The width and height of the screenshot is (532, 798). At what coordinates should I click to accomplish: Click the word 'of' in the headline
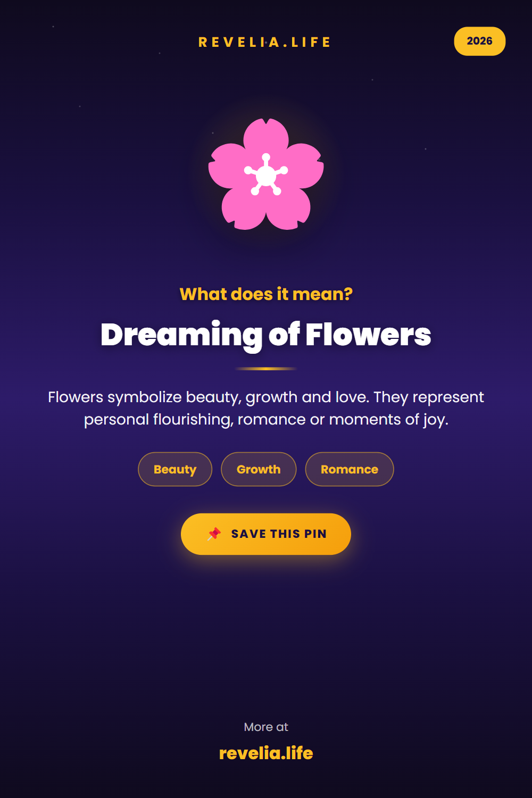click(x=284, y=335)
